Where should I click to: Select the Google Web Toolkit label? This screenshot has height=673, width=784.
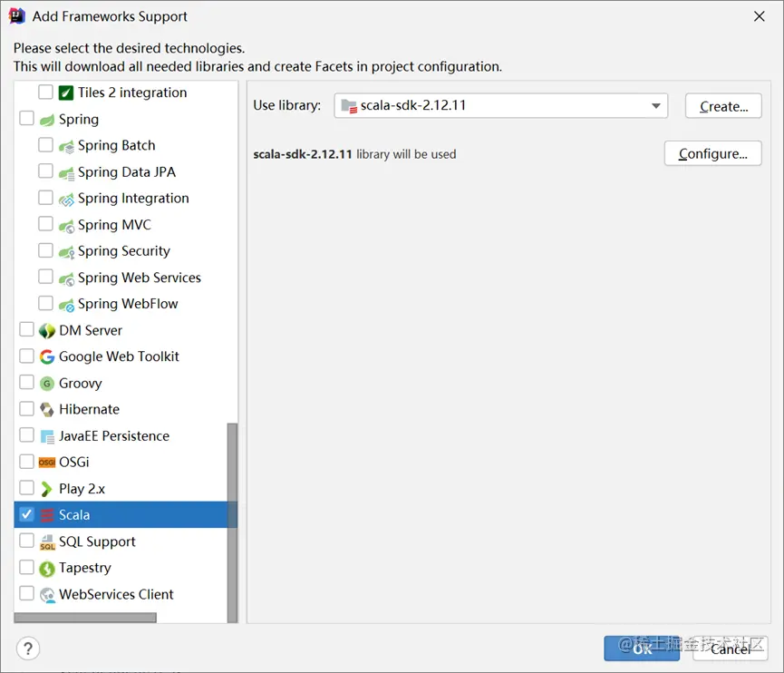pos(119,356)
